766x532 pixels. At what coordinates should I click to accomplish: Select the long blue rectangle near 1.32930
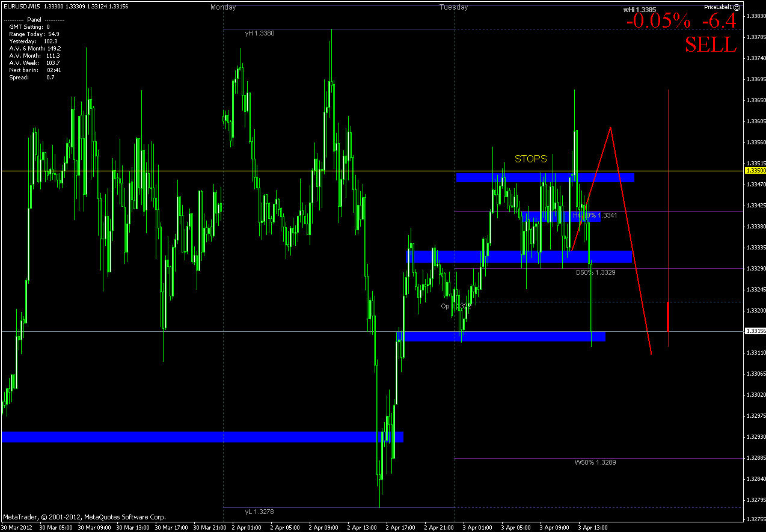pyautogui.click(x=203, y=437)
